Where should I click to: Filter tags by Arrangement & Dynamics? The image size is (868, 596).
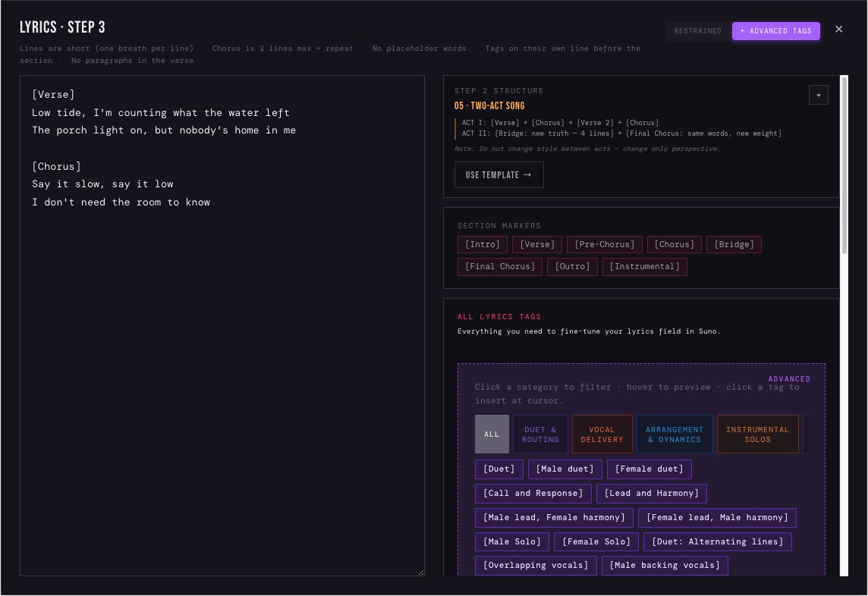675,434
